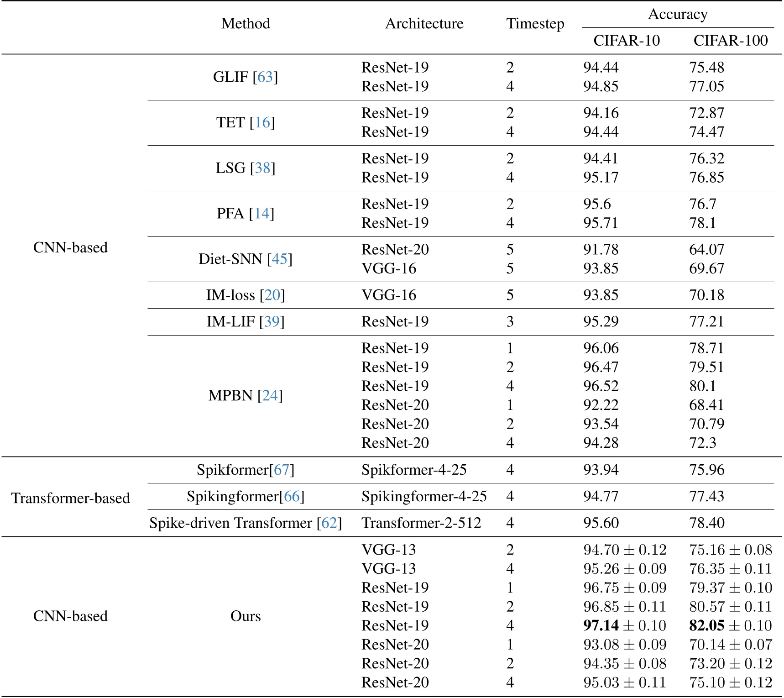Image resolution: width=784 pixels, height=698 pixels.
Task: Click the Ours method label
Action: [x=246, y=616]
